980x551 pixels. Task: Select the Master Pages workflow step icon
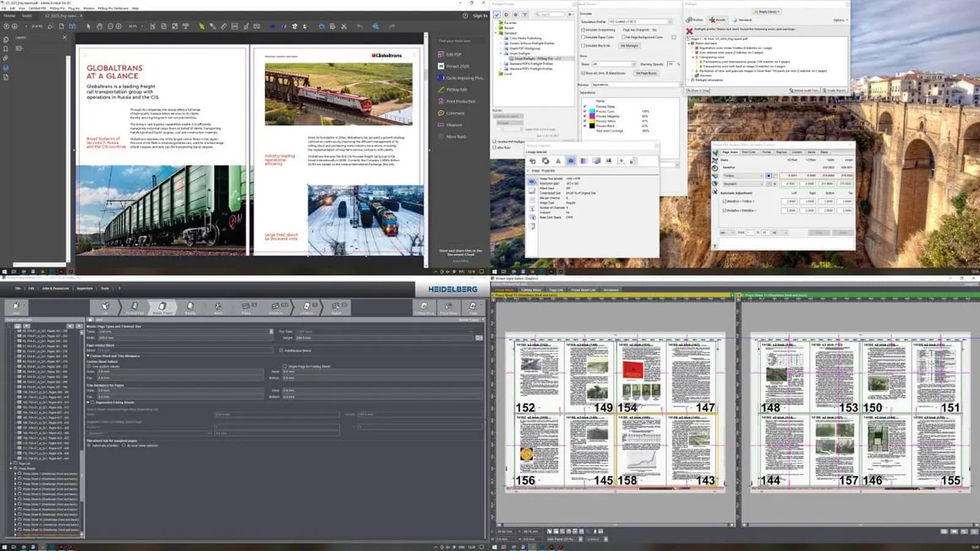[162, 307]
